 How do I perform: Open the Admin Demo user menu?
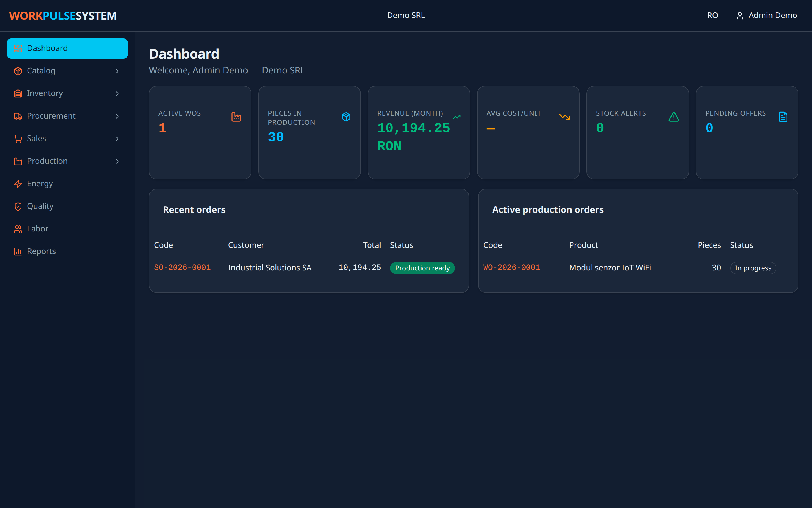766,16
